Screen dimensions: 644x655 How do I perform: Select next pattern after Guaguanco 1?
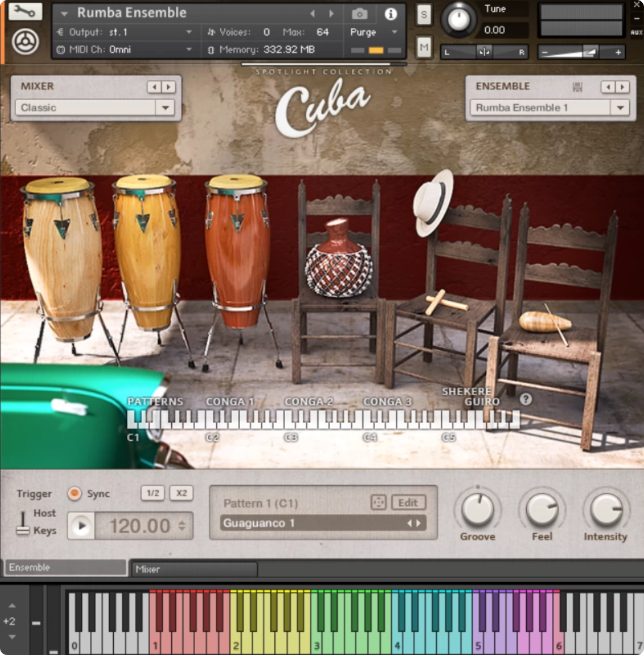(419, 524)
